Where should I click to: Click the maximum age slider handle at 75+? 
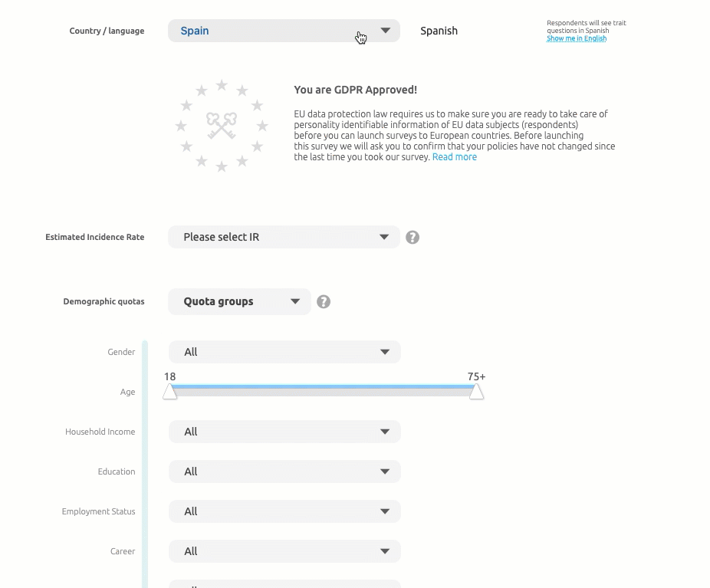476,392
